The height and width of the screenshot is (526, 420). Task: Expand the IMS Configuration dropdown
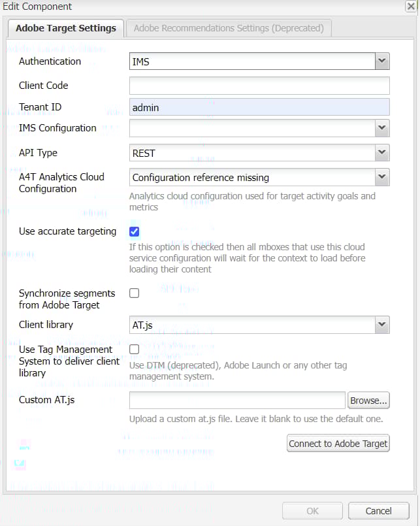[x=382, y=128]
